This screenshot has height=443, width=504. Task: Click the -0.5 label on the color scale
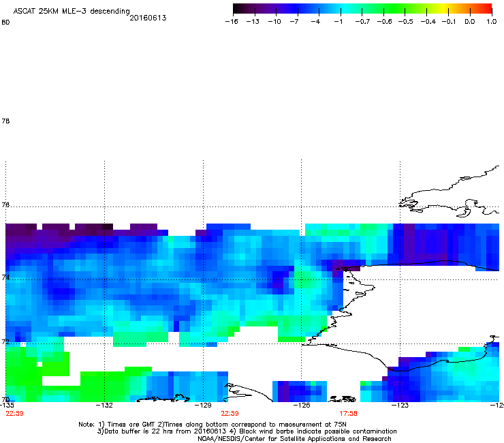[405, 22]
